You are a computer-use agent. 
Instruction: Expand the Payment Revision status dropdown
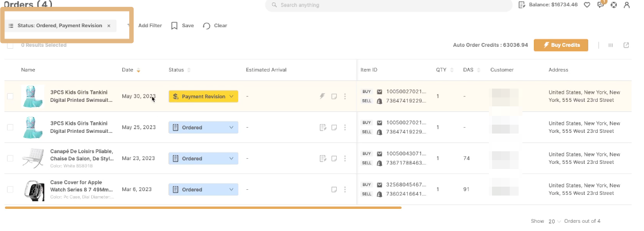click(203, 96)
